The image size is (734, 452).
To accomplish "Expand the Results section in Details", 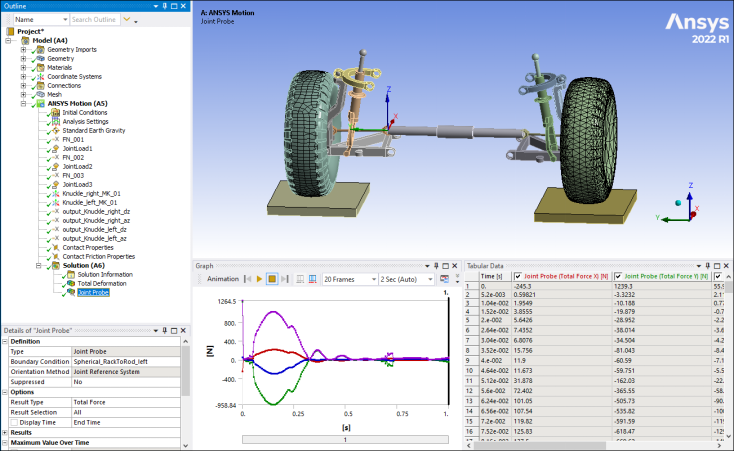I will coord(5,433).
